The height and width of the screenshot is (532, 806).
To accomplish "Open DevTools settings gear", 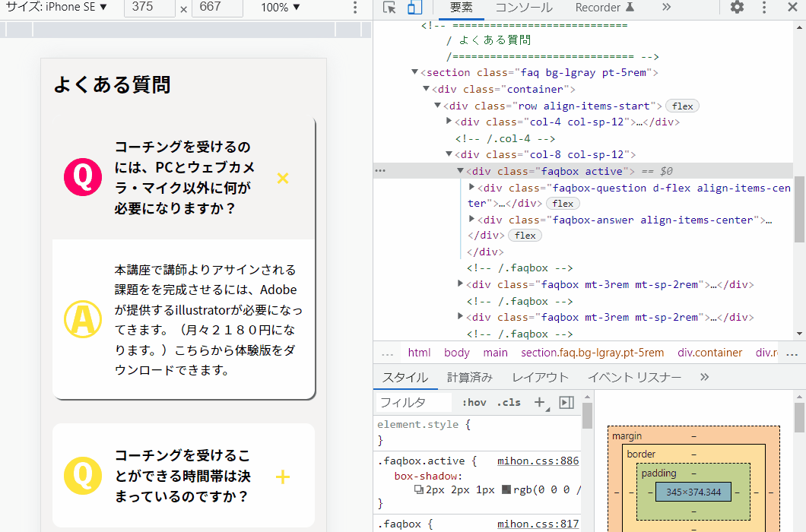I will coord(737,7).
